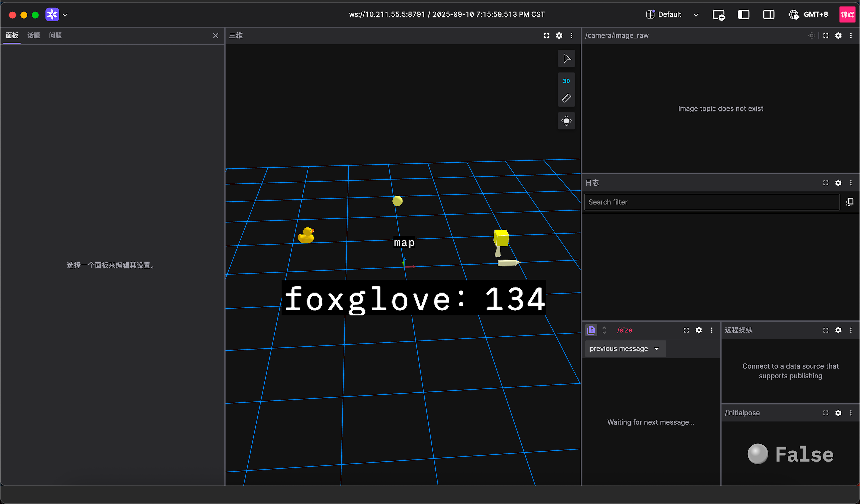The width and height of the screenshot is (860, 504).
Task: Click the 3D view publish/pose tool icon
Action: coord(566,121)
